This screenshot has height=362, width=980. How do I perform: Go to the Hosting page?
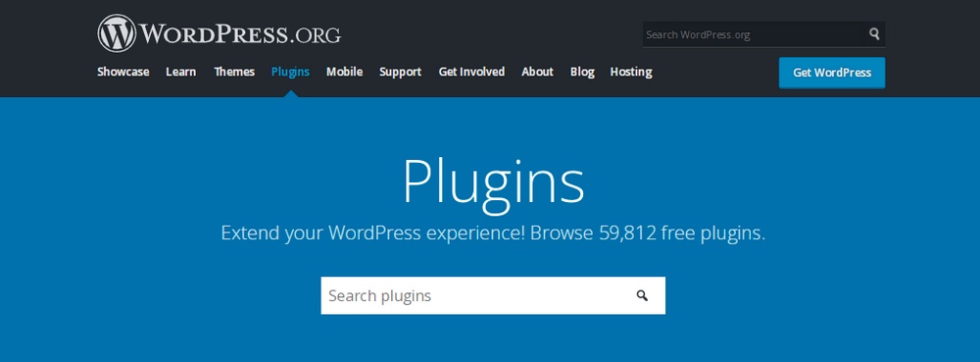[x=631, y=72]
